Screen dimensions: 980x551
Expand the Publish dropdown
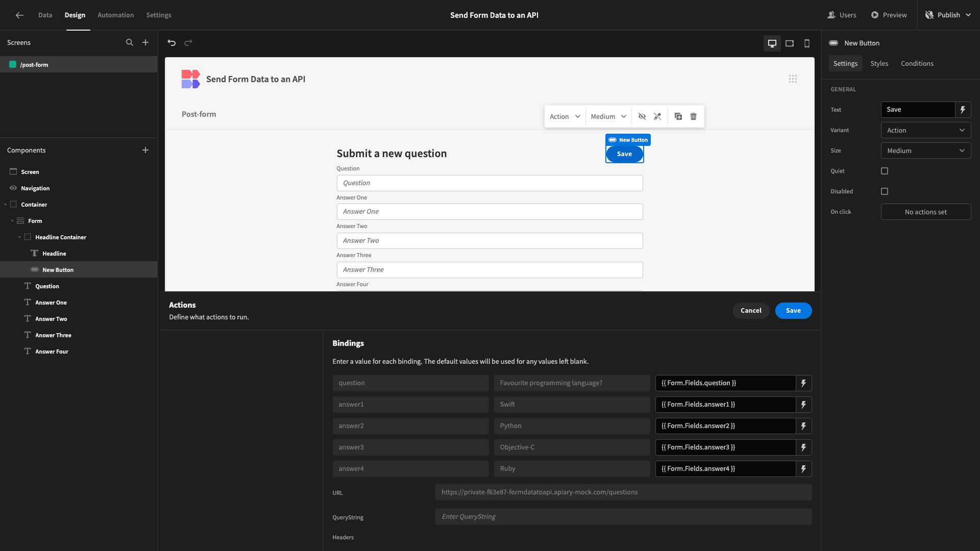click(x=968, y=15)
